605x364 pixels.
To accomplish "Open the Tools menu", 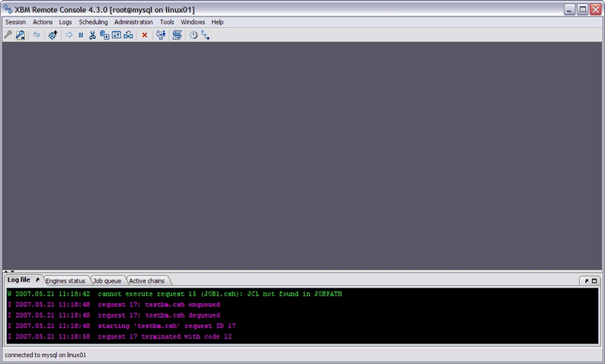I will tap(167, 22).
